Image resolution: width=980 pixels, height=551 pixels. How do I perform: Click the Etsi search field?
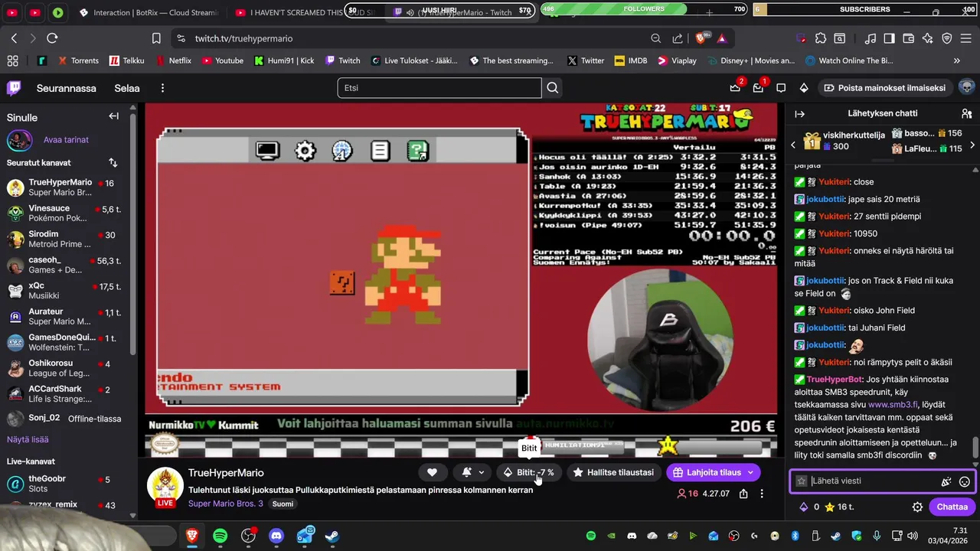(x=440, y=88)
